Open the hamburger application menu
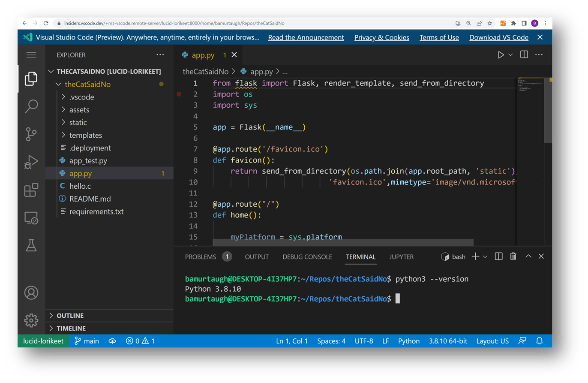588x383 pixels. 31,55
